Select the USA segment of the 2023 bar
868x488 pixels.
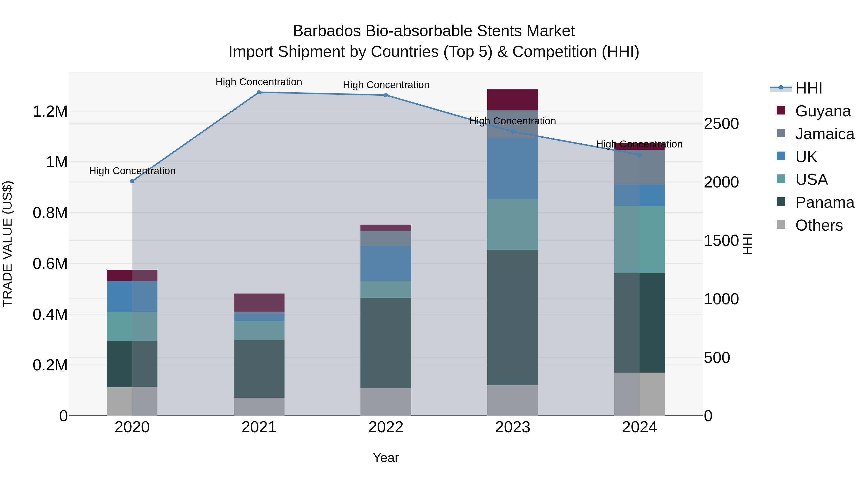[513, 225]
